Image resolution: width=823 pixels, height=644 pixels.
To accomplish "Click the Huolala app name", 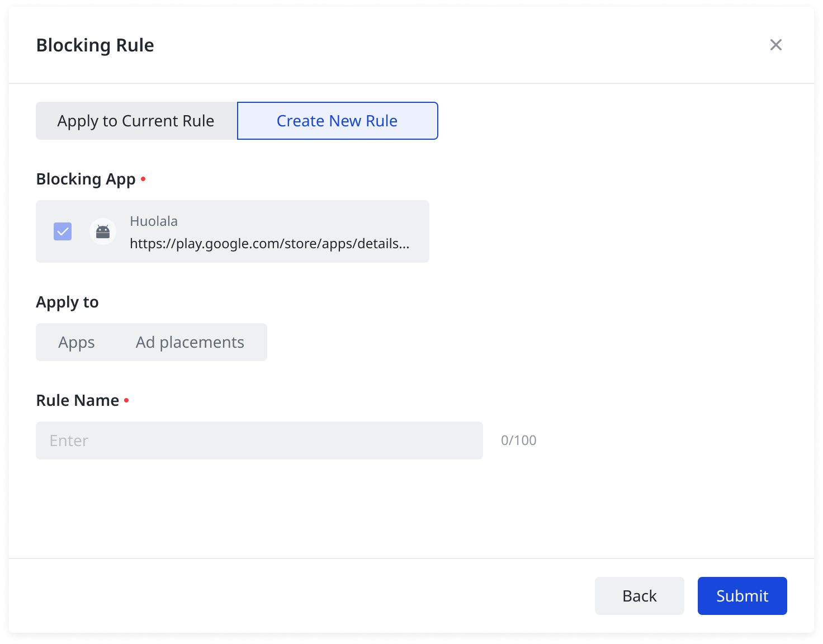I will point(154,221).
